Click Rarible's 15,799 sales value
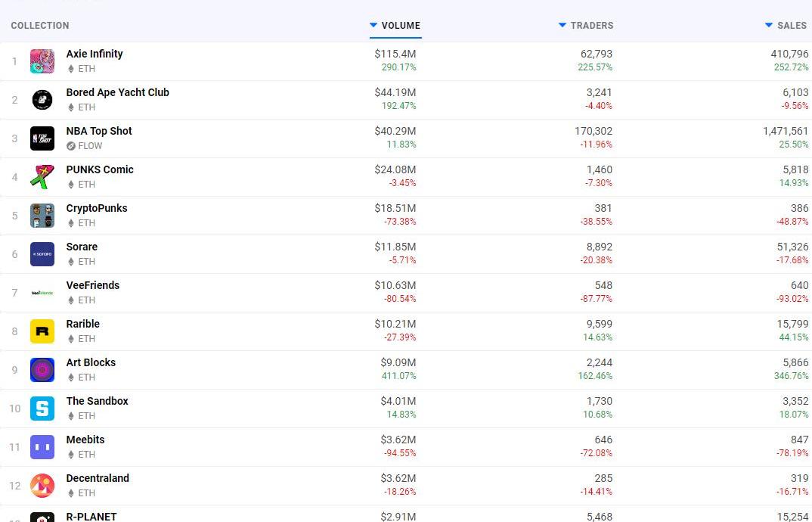This screenshot has width=812, height=522. coord(792,324)
